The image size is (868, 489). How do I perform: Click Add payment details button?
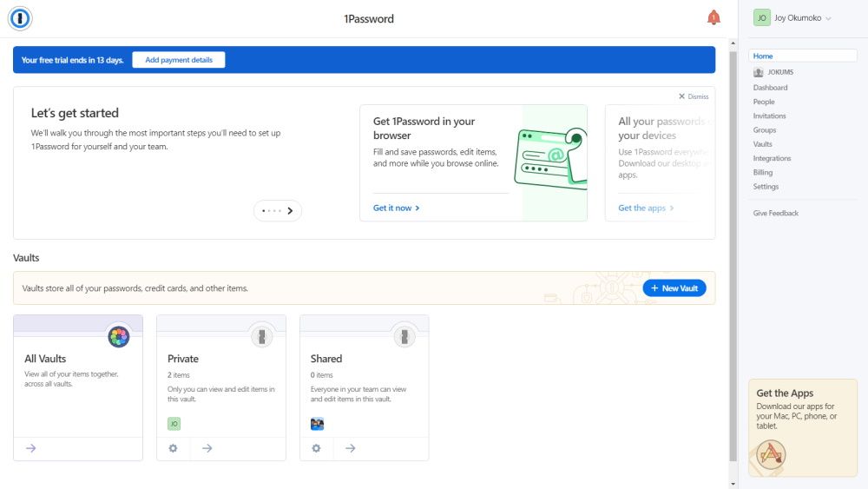tap(178, 60)
